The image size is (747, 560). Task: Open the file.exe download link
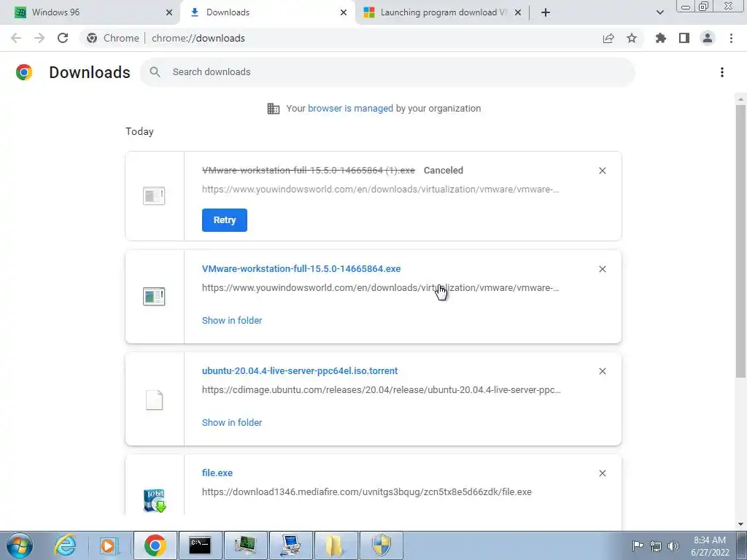click(x=217, y=472)
